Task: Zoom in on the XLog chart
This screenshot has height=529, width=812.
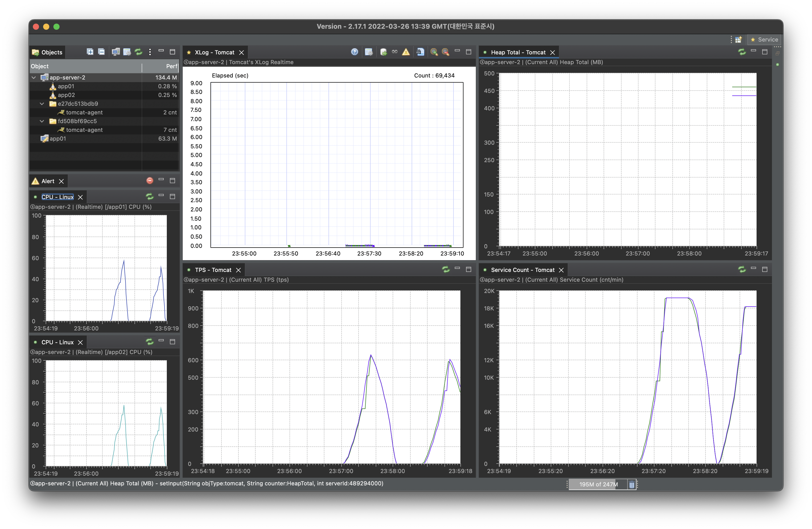Action: click(434, 52)
